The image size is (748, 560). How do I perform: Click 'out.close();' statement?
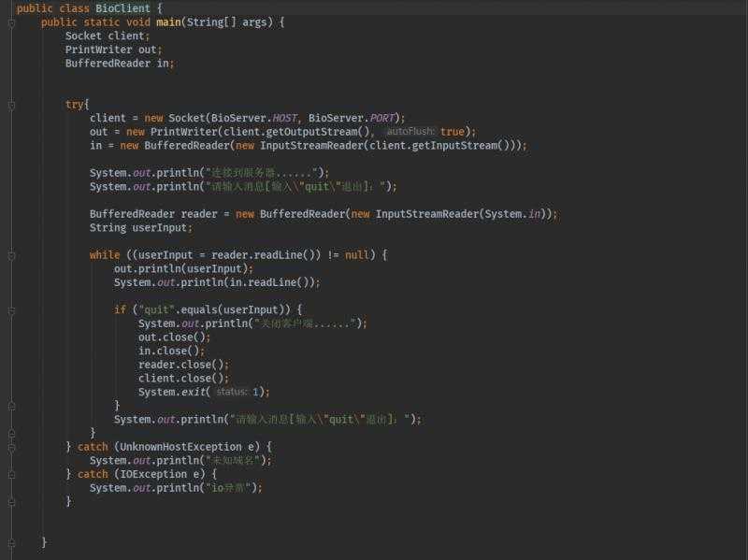tap(175, 337)
